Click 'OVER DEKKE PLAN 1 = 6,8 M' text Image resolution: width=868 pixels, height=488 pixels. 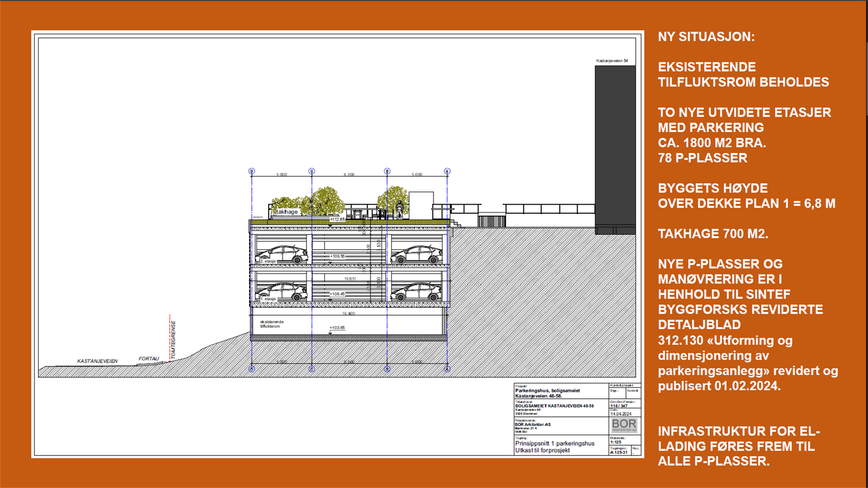coord(746,204)
